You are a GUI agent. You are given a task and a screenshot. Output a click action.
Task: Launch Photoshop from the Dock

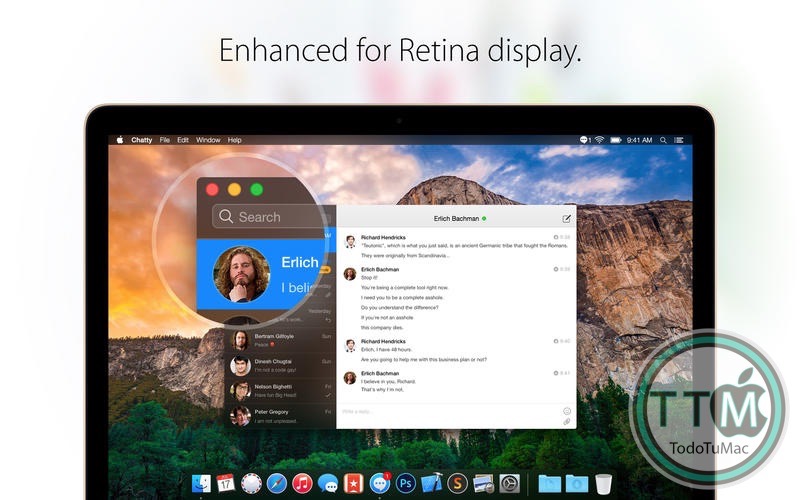pyautogui.click(x=406, y=483)
